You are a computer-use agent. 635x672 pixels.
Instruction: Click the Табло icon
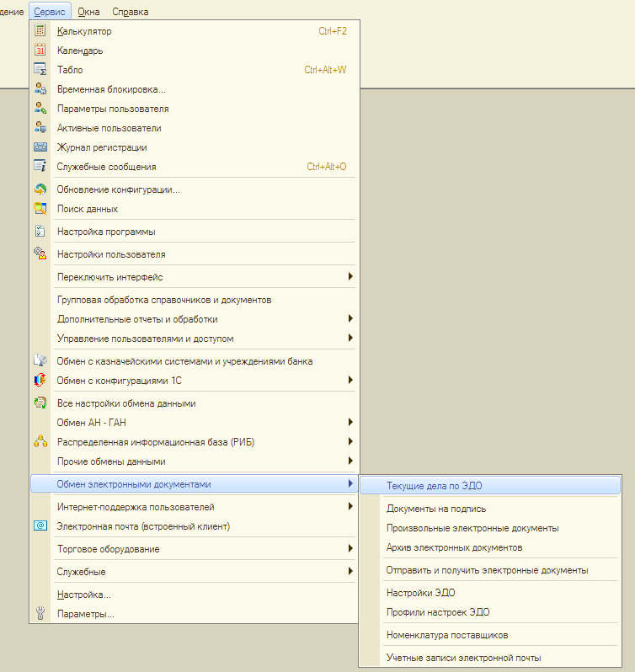pos(40,70)
